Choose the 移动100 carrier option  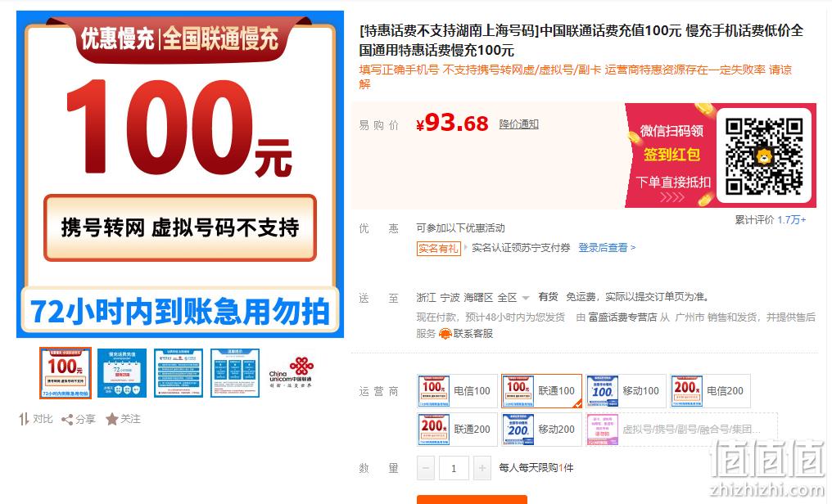tap(626, 391)
